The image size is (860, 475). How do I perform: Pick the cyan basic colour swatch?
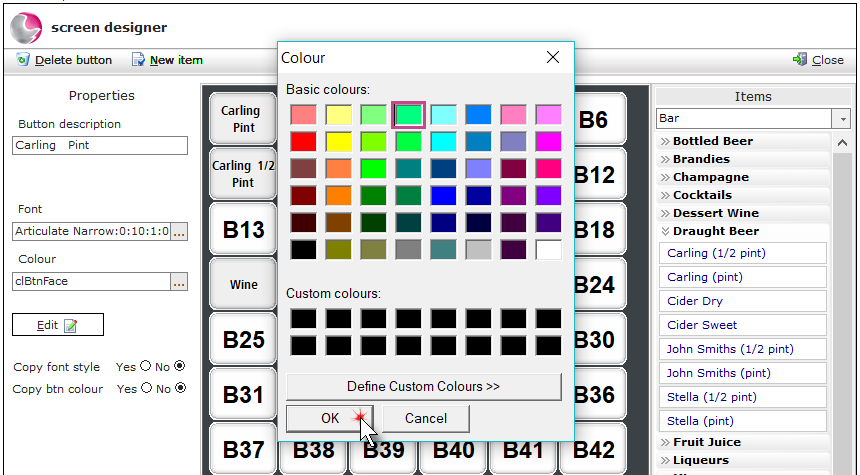[443, 142]
